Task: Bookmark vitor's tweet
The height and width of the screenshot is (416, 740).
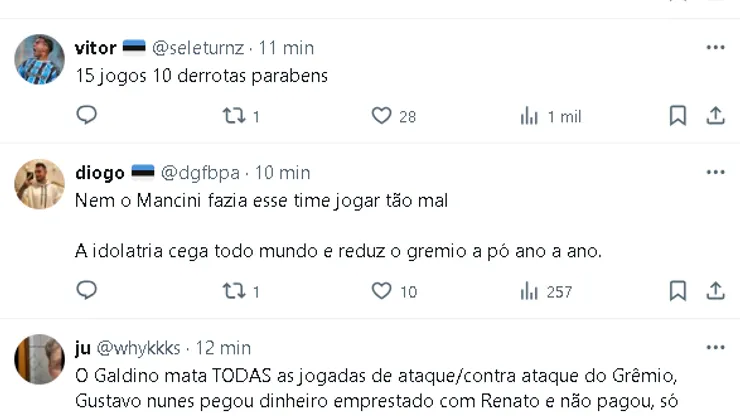Action: coord(677,116)
